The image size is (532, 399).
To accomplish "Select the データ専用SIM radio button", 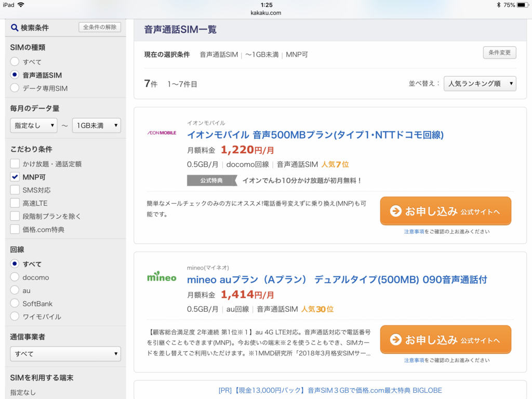I will 15,88.
